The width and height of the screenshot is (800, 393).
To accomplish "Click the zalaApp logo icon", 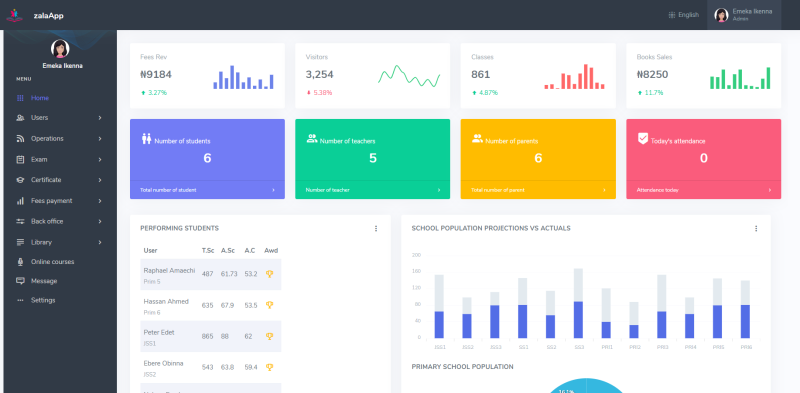I will click(14, 15).
